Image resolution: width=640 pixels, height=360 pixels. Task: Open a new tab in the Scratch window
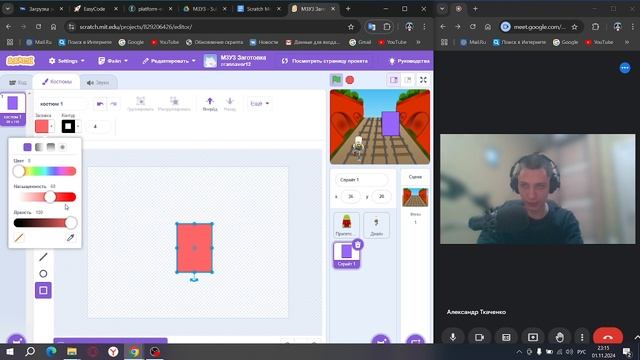click(348, 9)
